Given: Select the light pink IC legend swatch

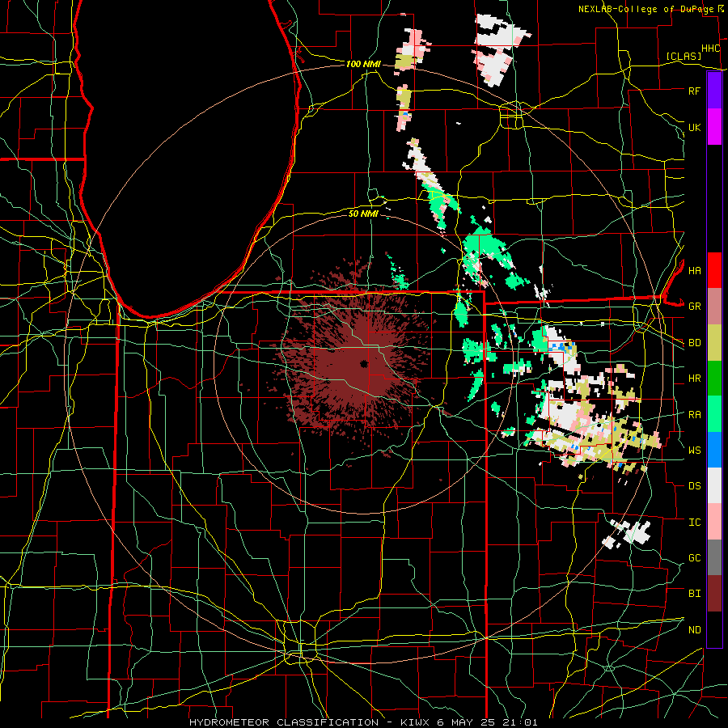Looking at the screenshot, I should (714, 522).
